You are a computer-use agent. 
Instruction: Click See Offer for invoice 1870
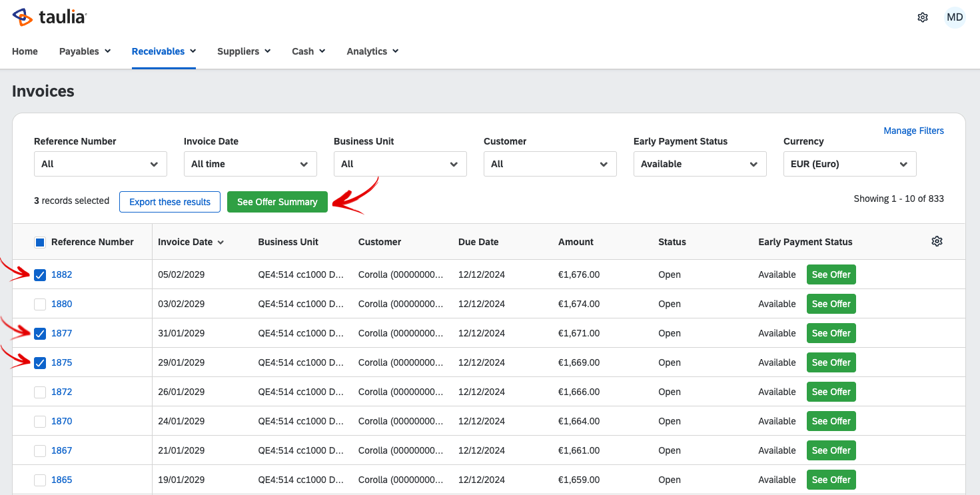831,421
